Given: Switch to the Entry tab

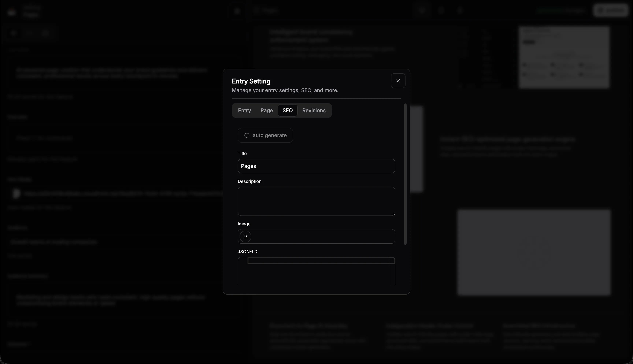Looking at the screenshot, I should click(244, 111).
